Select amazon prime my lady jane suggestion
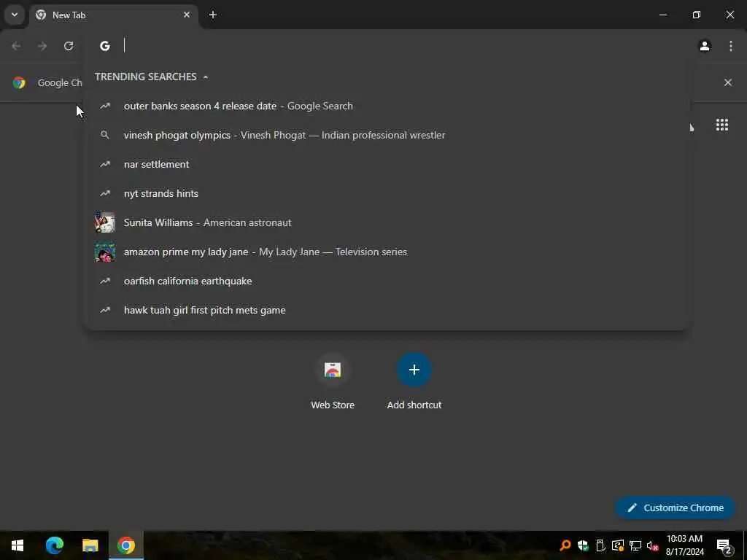Screen dimensions: 747x560 click(x=387, y=252)
